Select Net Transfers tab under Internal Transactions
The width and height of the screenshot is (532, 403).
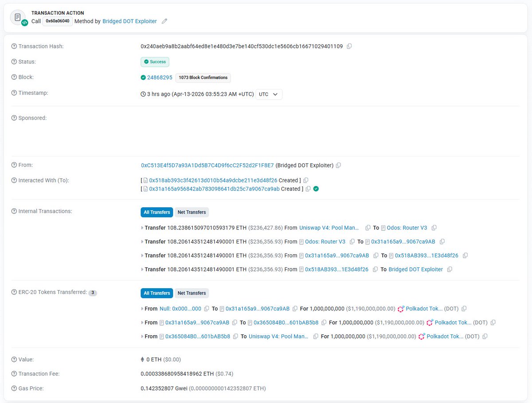[192, 212]
